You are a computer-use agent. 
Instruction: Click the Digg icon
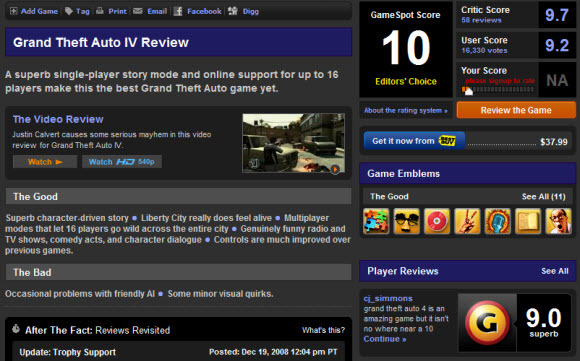point(233,11)
